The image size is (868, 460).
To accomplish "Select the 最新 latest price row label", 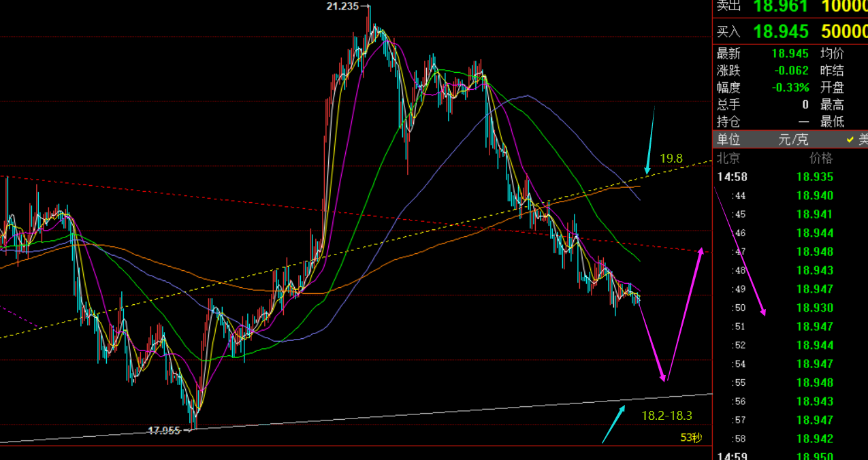I will click(728, 54).
